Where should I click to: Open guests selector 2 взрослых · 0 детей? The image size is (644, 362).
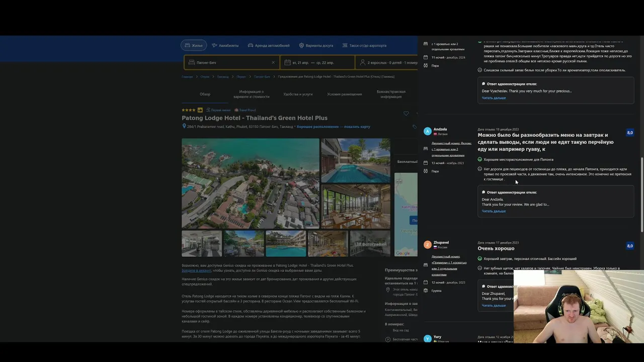point(387,62)
